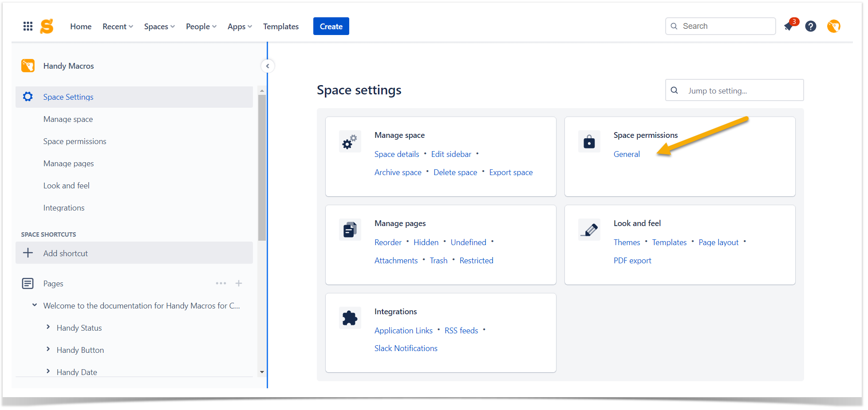The image size is (868, 410).
Task: Open the Undefined pages link
Action: [x=469, y=242]
